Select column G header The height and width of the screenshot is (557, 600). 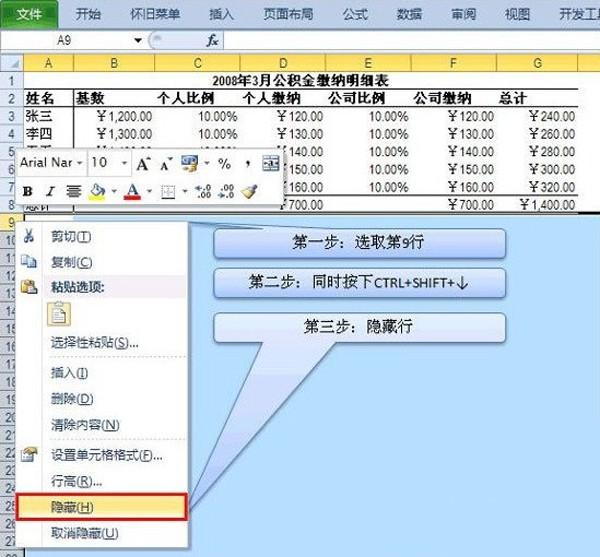(x=537, y=63)
